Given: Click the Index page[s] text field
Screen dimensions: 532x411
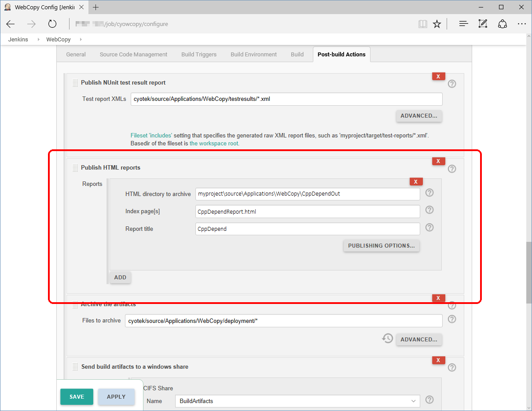Looking at the screenshot, I should 308,211.
